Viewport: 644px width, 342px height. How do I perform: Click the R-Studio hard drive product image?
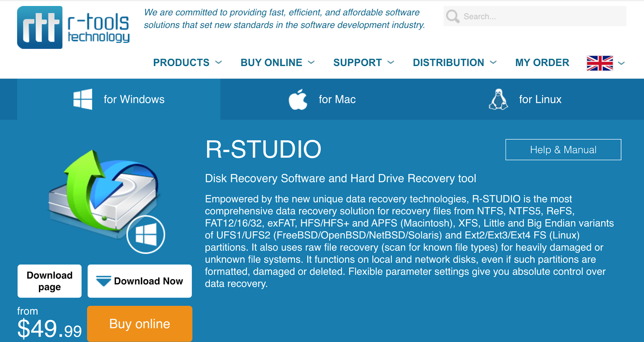point(107,201)
